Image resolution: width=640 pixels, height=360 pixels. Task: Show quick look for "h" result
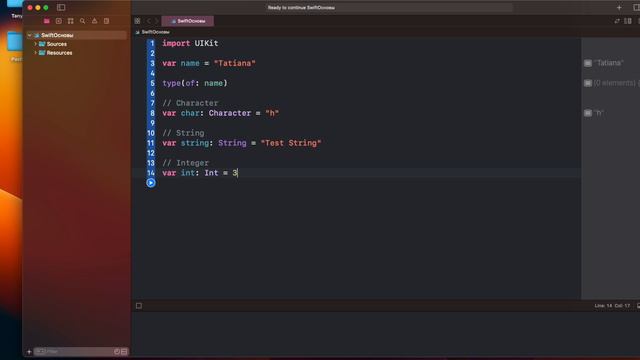click(588, 113)
